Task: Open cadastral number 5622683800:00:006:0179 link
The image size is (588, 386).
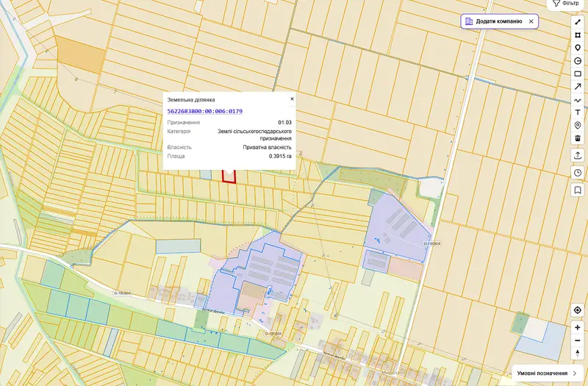Action: point(205,112)
